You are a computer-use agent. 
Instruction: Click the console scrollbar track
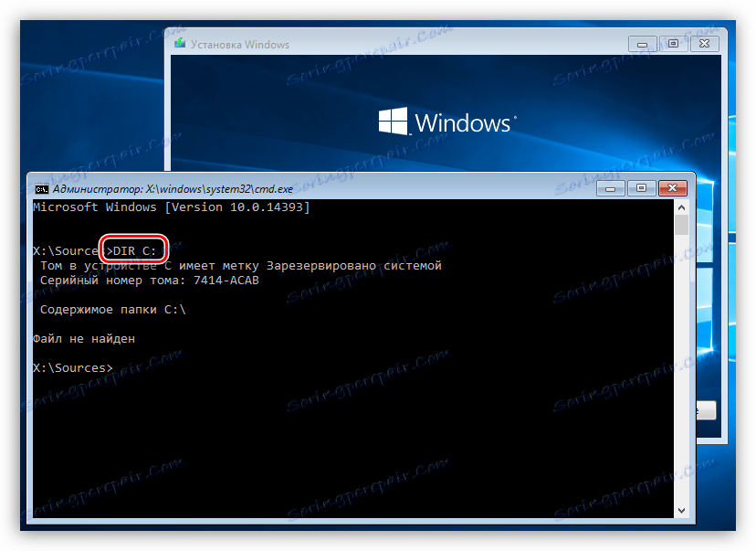point(682,366)
